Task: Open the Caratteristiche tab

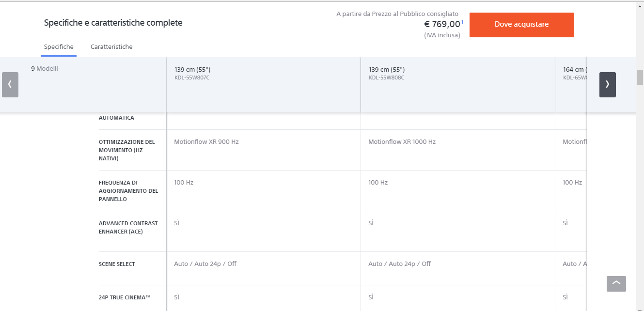Action: pyautogui.click(x=111, y=47)
